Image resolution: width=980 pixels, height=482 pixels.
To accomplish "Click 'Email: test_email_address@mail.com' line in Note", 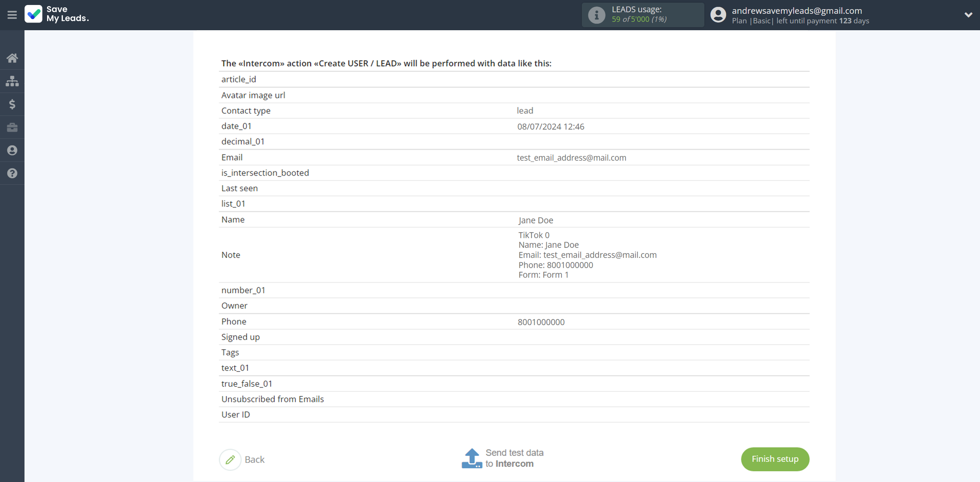I will [x=587, y=255].
